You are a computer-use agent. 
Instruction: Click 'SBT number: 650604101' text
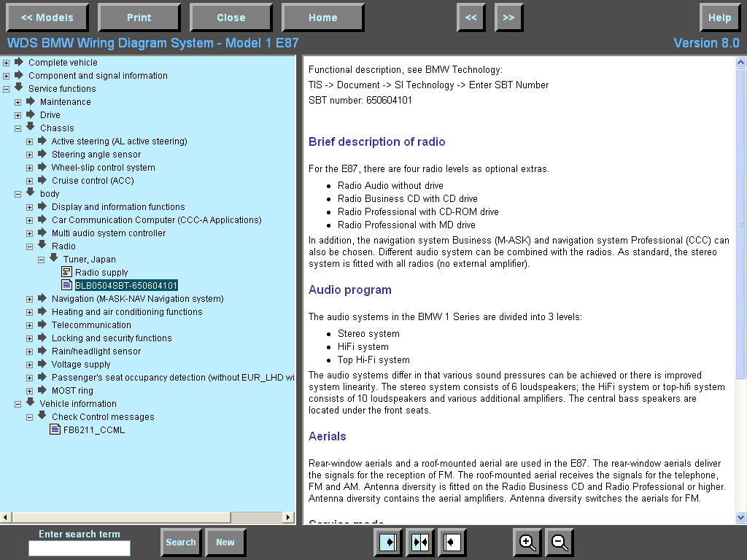[360, 100]
